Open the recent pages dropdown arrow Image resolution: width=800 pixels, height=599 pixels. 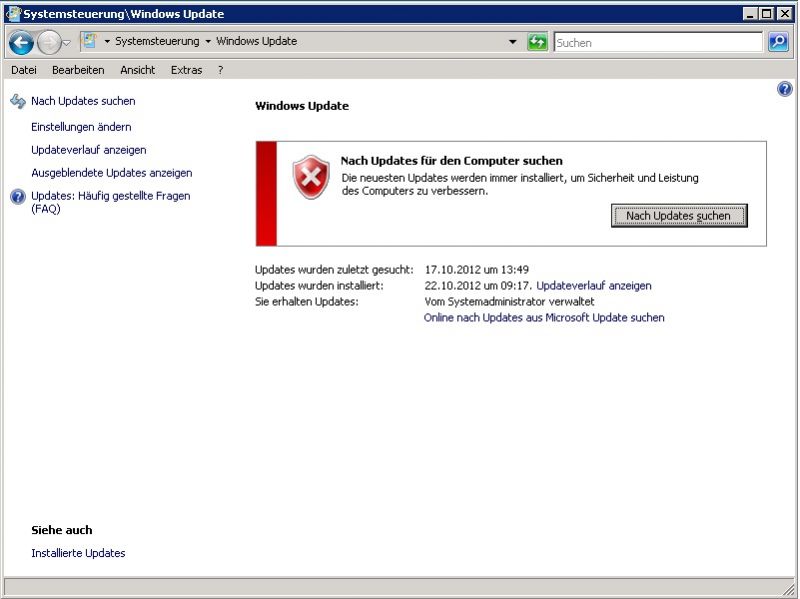point(67,43)
